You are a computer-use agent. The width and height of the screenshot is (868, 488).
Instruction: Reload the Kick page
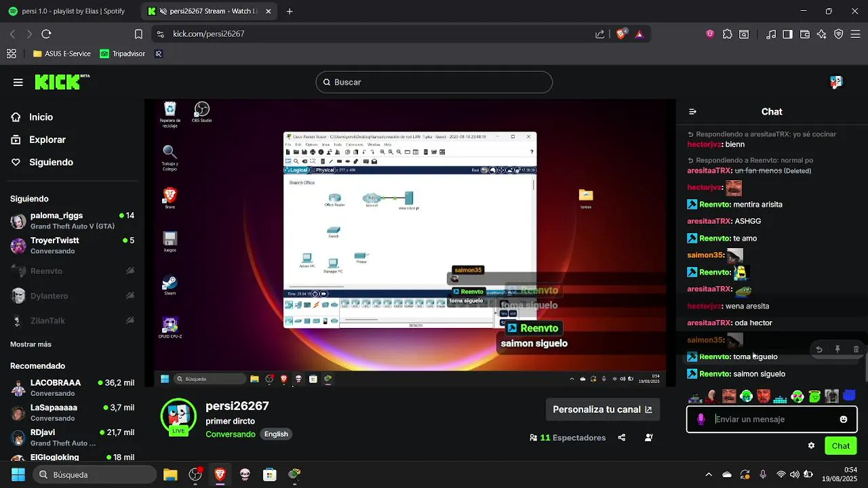[46, 34]
